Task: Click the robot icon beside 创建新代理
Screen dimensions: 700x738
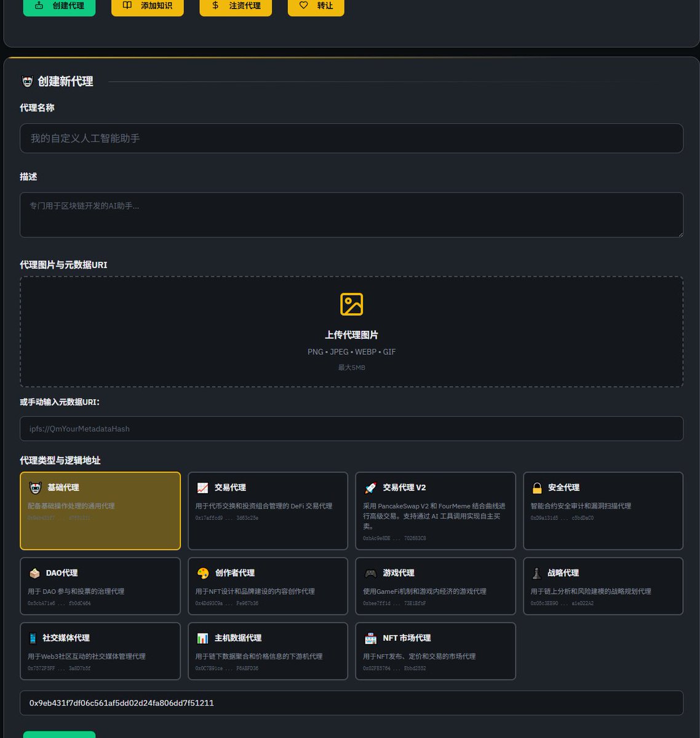Action: (x=27, y=81)
